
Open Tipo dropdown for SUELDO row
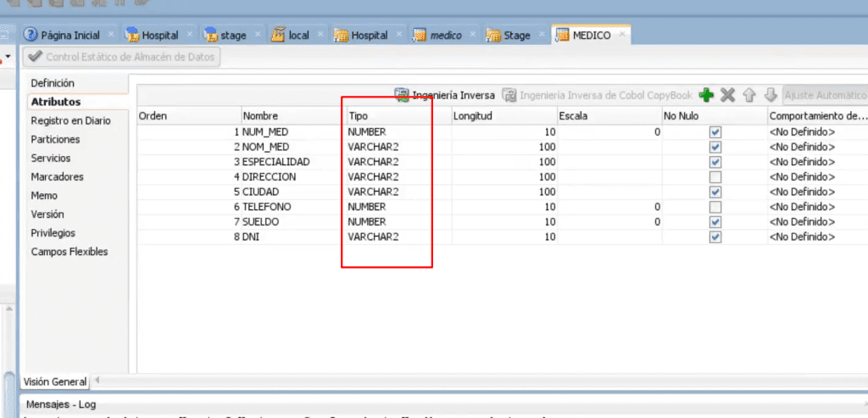398,222
